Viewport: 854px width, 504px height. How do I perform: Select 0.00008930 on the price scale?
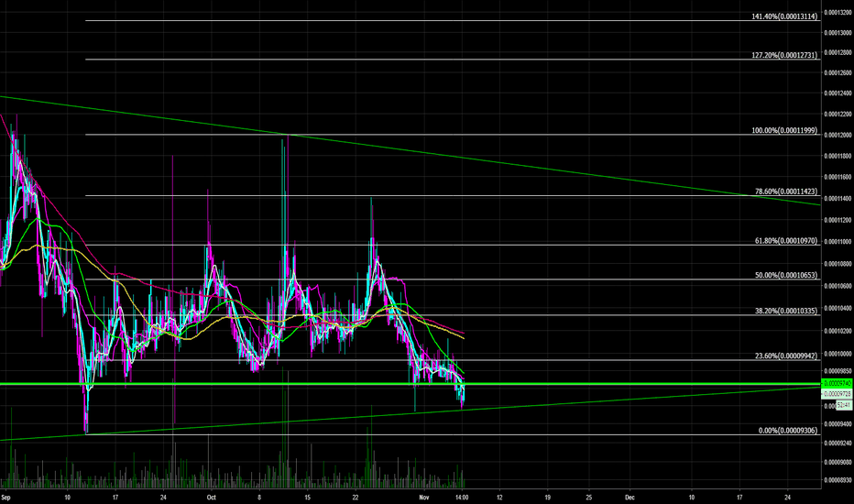pyautogui.click(x=838, y=480)
